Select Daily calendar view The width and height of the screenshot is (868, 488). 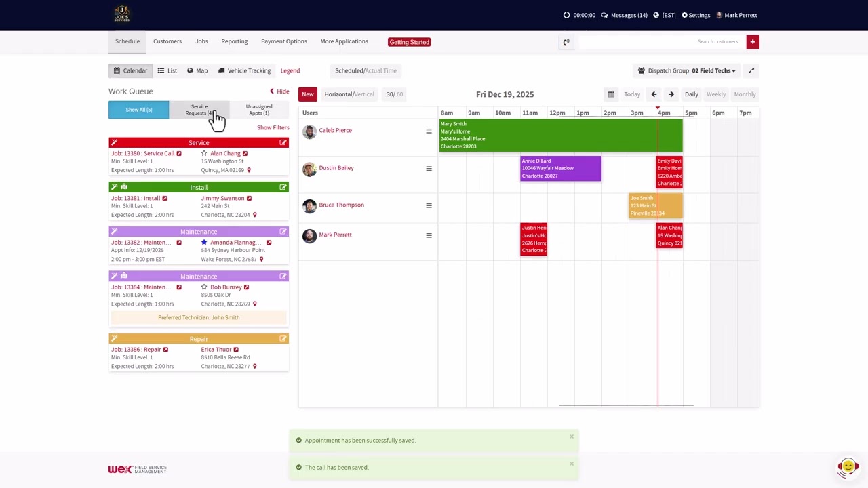pyautogui.click(x=691, y=94)
